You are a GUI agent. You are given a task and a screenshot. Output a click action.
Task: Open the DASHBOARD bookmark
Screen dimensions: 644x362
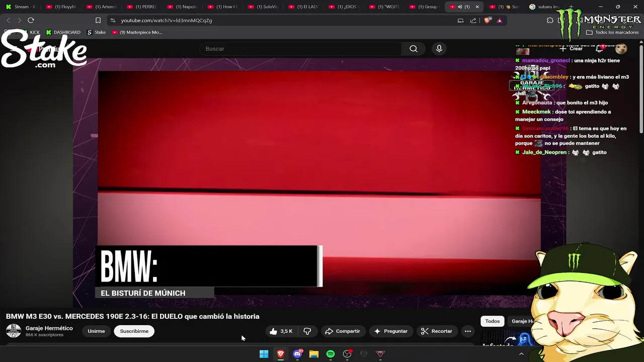click(63, 32)
